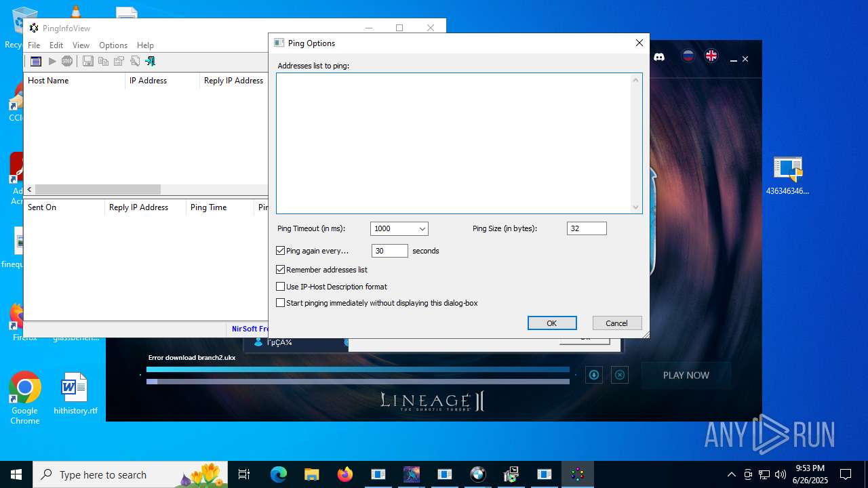Click the Windows Start button

[x=16, y=474]
